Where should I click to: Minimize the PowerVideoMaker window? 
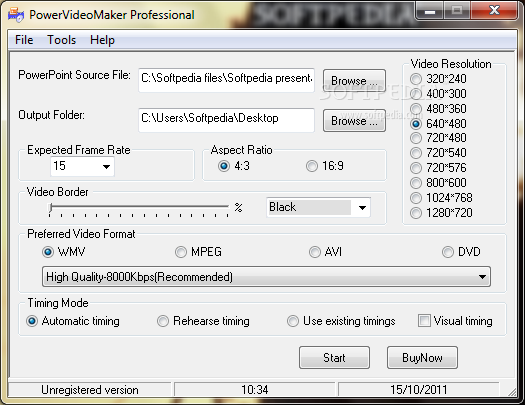coord(430,11)
